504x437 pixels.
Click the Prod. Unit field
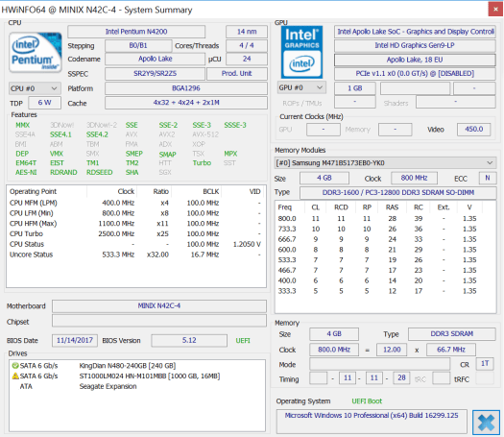tap(237, 74)
